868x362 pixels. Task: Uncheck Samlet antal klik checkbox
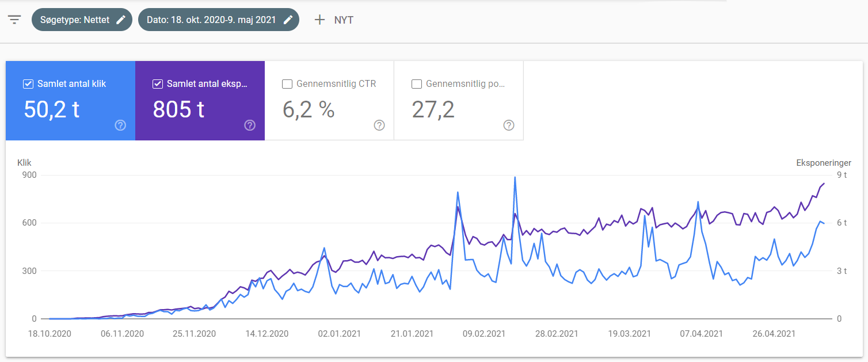click(28, 84)
